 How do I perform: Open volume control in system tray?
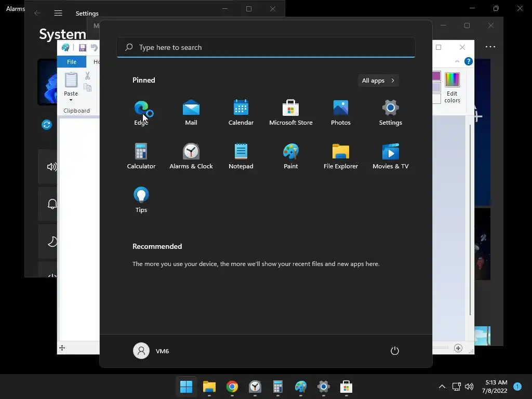tap(469, 387)
